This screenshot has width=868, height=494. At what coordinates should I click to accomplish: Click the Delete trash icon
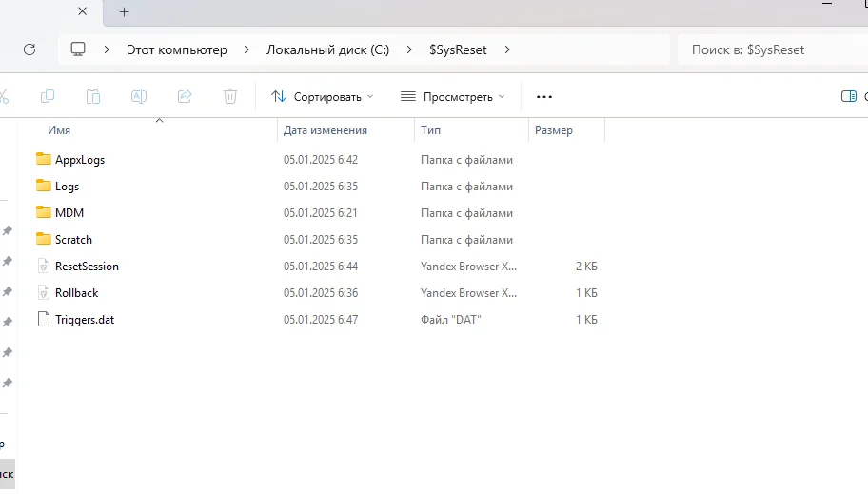[230, 96]
